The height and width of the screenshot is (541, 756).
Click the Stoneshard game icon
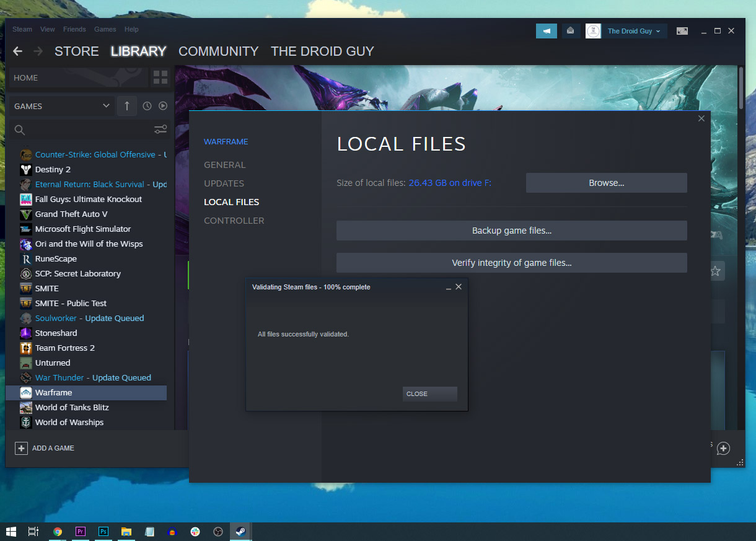tap(26, 333)
